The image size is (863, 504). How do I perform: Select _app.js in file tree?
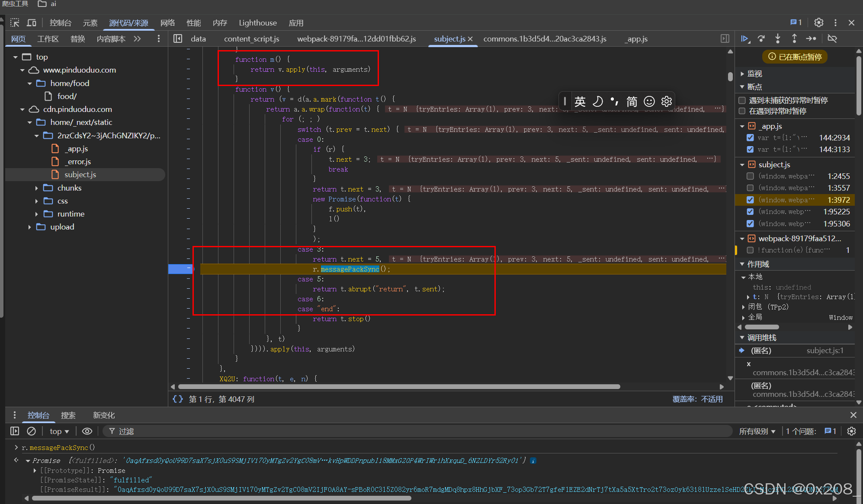[76, 149]
